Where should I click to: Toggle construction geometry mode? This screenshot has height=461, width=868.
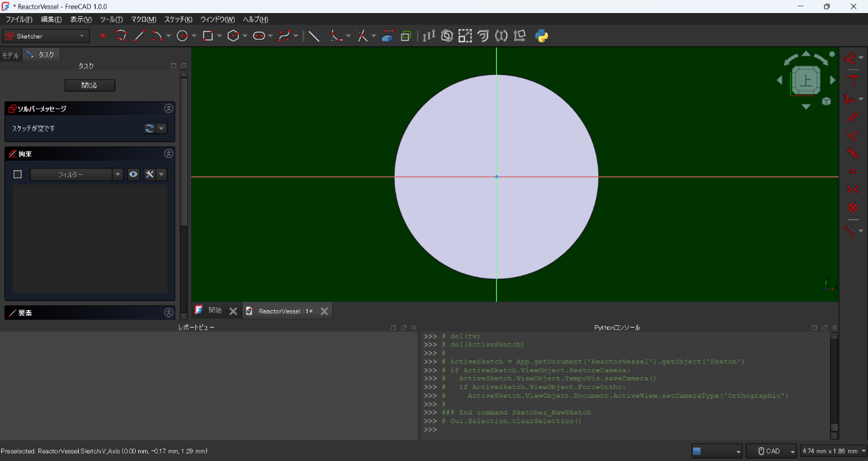314,36
